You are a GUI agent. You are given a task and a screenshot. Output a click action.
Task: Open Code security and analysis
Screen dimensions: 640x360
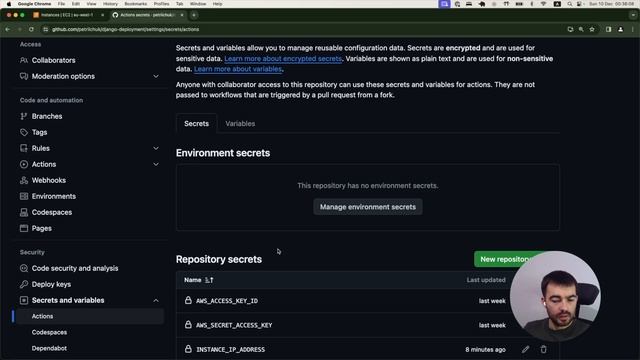tap(75, 268)
